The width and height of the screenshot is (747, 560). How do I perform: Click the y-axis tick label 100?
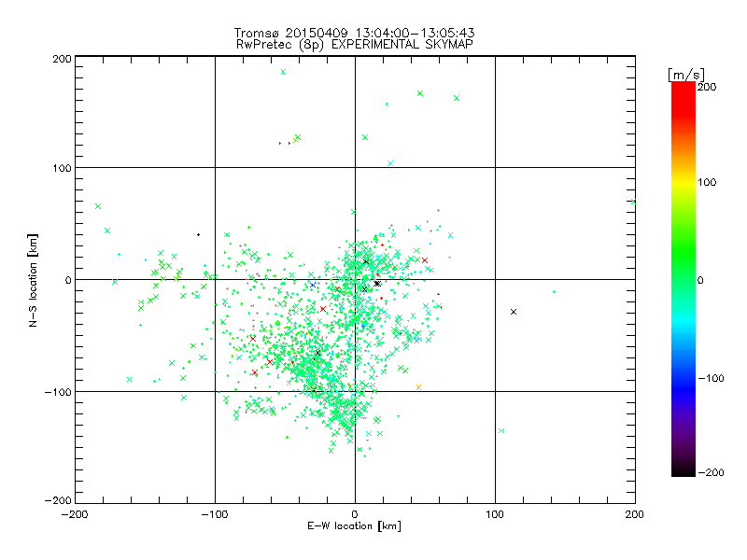tap(62, 168)
